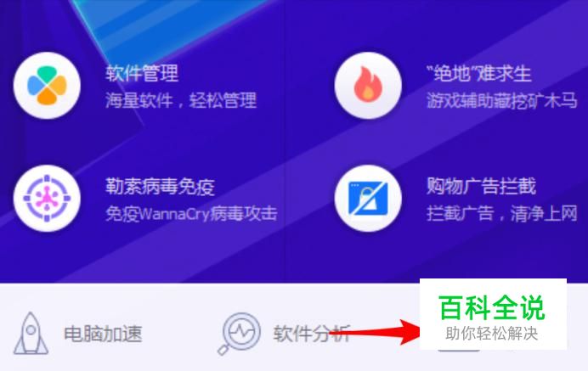This screenshot has width=588, height=371.
Task: Click the flame icon for "绝地"难求生
Action: tap(368, 86)
